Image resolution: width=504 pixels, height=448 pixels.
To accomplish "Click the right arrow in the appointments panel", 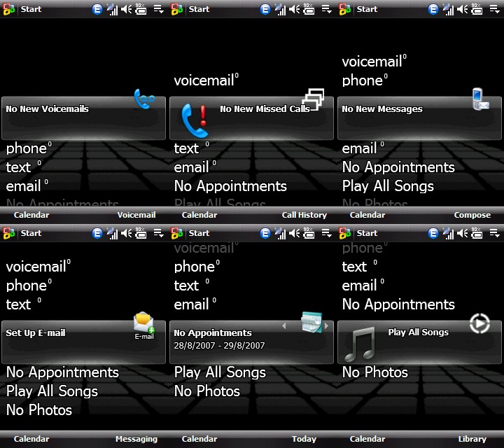I will click(x=326, y=325).
